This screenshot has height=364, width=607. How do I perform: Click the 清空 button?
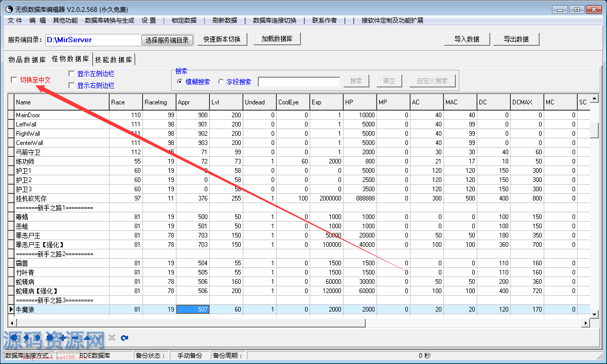click(x=389, y=81)
